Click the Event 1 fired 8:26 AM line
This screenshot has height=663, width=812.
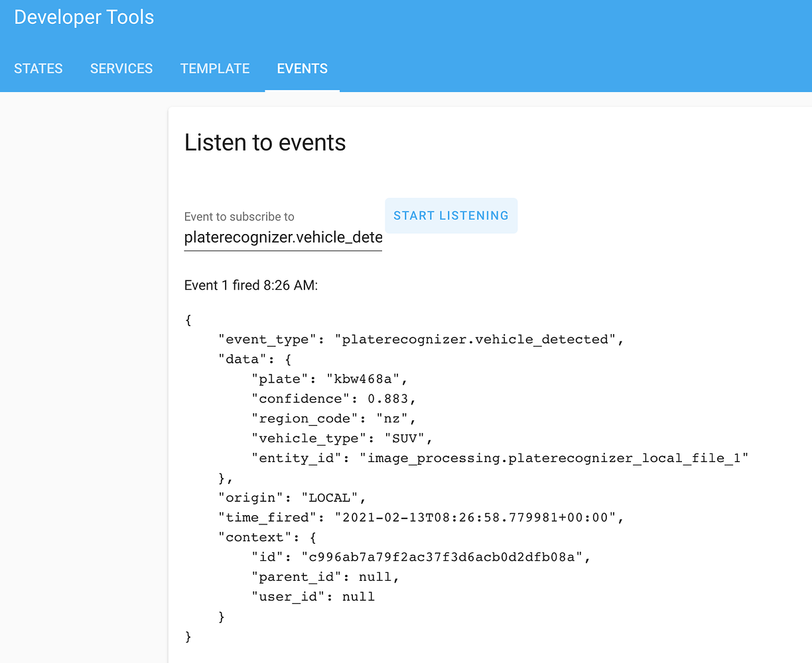coord(251,286)
